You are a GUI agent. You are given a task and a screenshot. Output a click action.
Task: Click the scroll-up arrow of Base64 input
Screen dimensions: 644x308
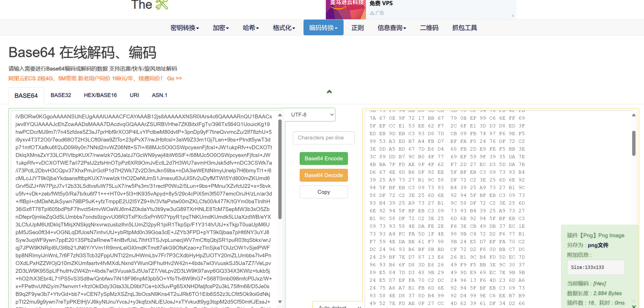point(280,115)
